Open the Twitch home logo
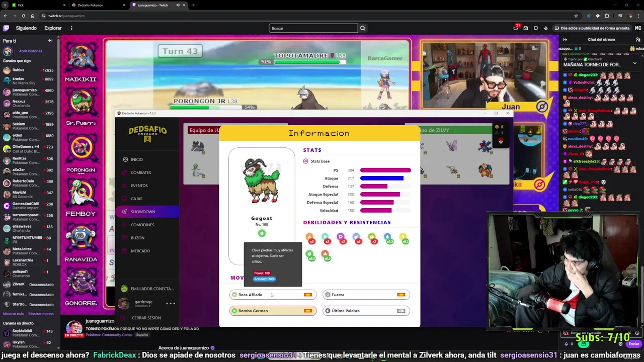The height and width of the screenshot is (362, 644). [x=6, y=28]
